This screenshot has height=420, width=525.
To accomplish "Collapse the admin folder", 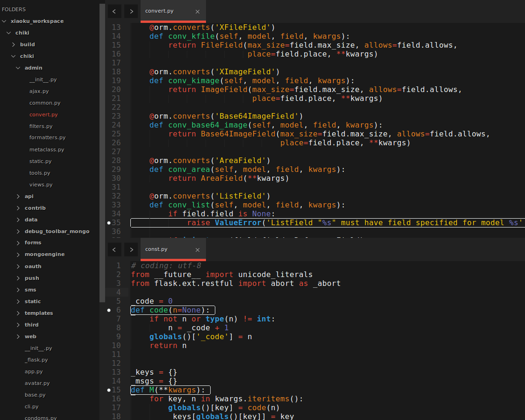I will [18, 68].
